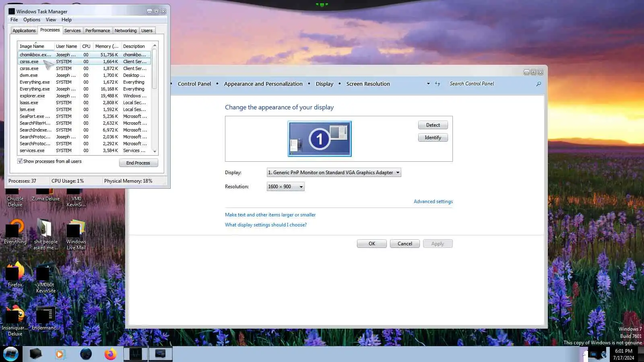Open the Options menu in Task Manager
The image size is (644, 362).
(32, 20)
